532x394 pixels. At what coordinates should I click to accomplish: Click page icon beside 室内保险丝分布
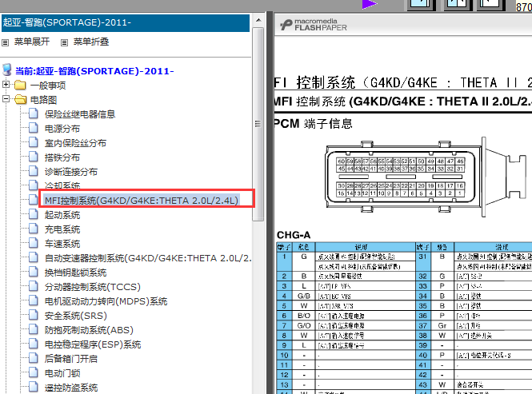click(x=34, y=142)
